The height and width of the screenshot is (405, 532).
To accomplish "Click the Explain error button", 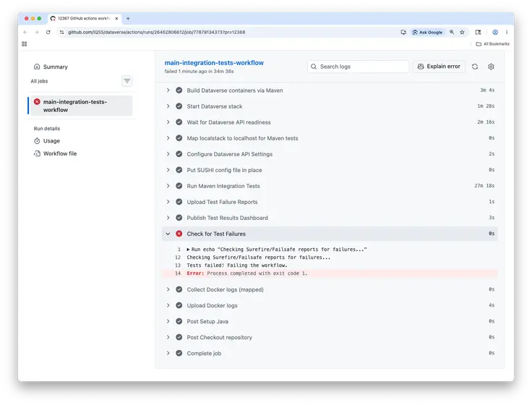I will [x=439, y=67].
